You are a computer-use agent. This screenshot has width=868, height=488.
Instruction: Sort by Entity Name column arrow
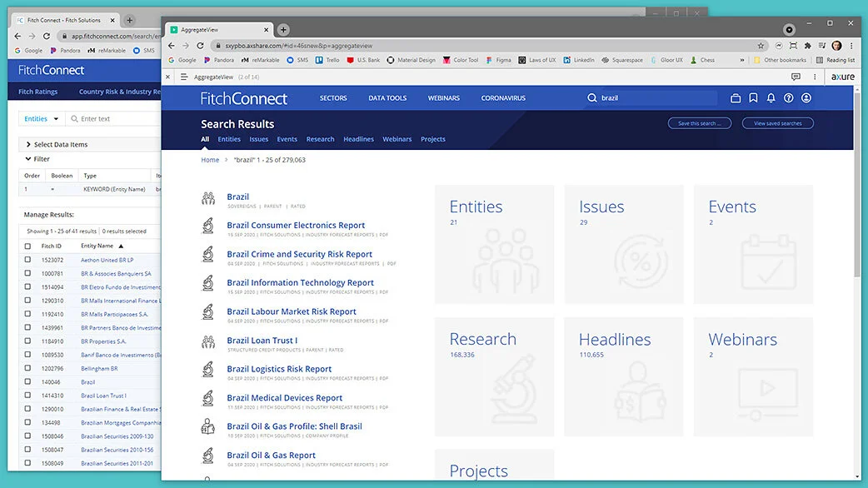point(121,246)
